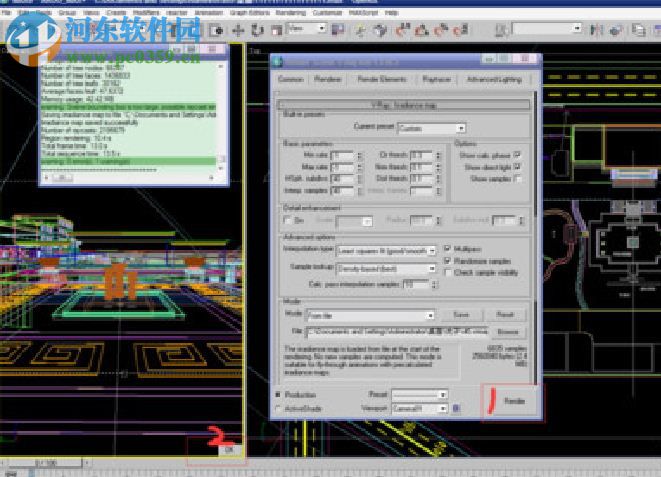
Task: Enable Show samples checkbox
Action: click(x=518, y=179)
